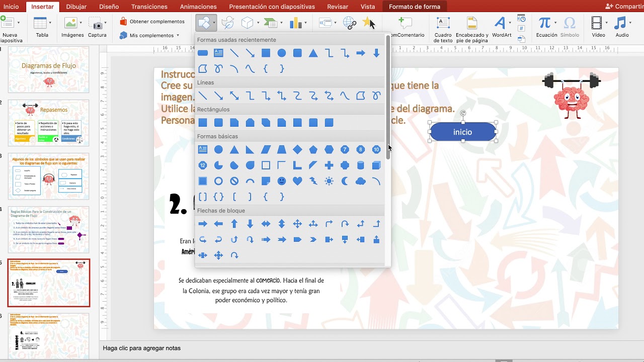Choose the cube shape

[376, 165]
